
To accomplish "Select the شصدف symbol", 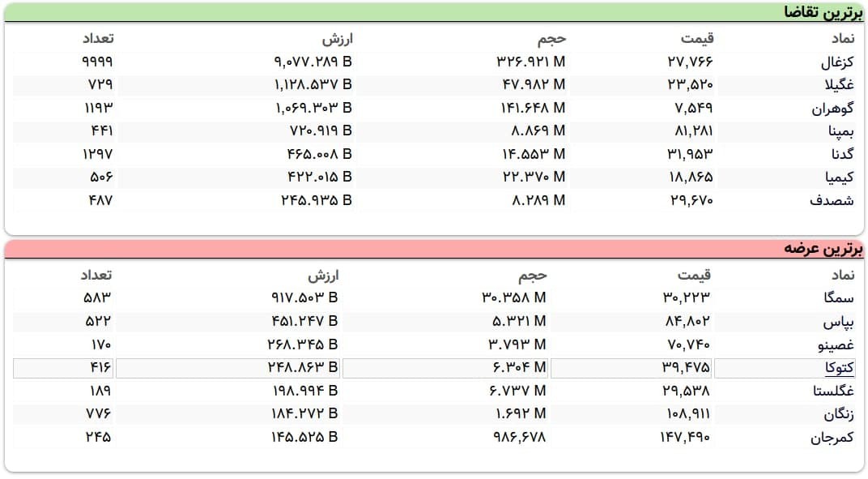I will (x=835, y=201).
